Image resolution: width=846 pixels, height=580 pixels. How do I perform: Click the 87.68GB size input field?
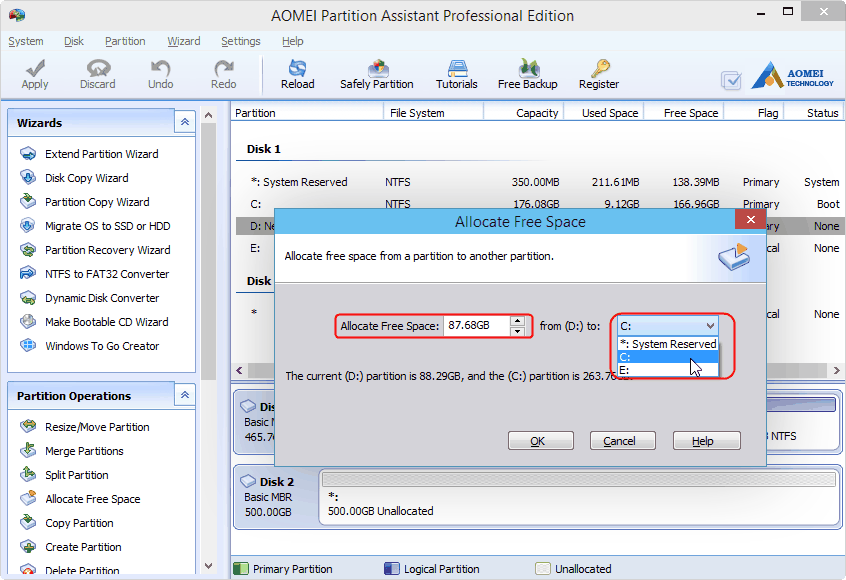477,326
